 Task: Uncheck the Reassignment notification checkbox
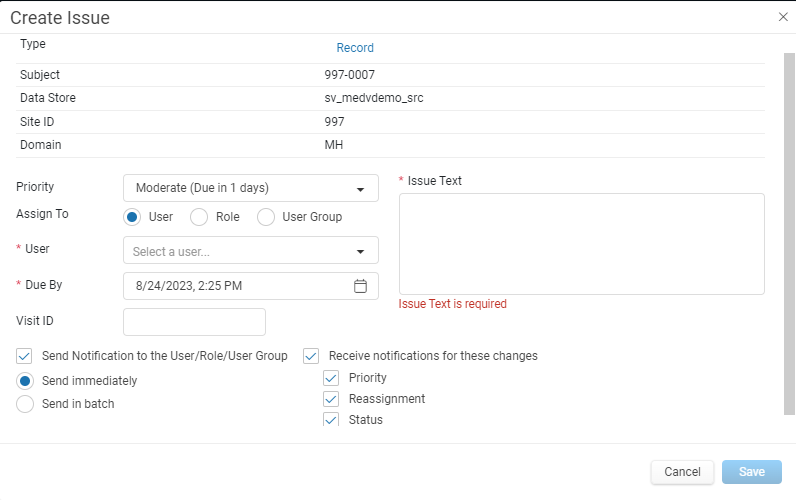(331, 399)
